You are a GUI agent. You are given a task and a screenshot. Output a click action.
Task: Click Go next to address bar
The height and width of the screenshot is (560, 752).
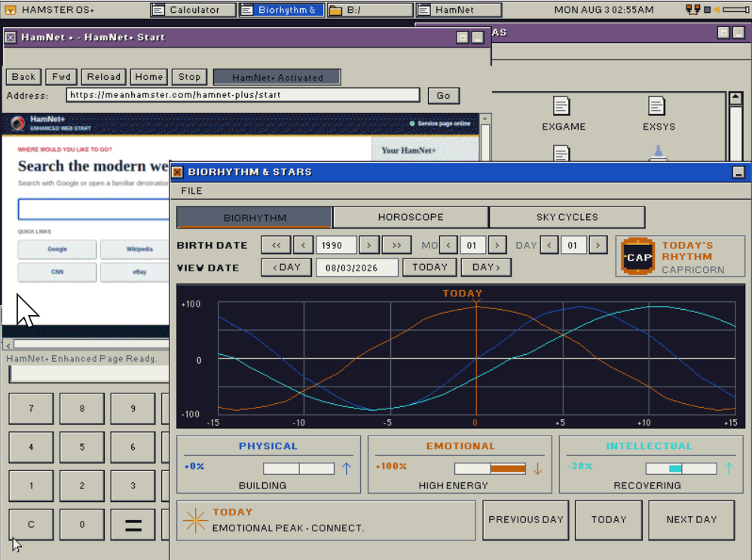(443, 96)
